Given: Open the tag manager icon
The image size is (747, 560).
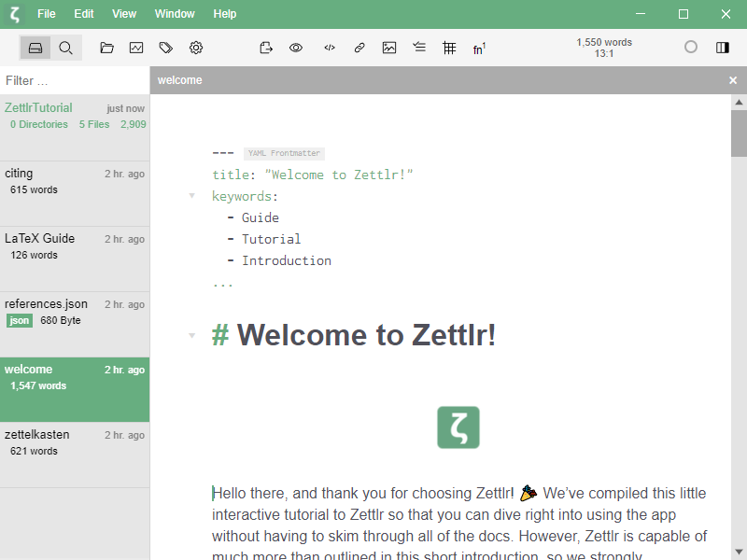Looking at the screenshot, I should click(166, 48).
